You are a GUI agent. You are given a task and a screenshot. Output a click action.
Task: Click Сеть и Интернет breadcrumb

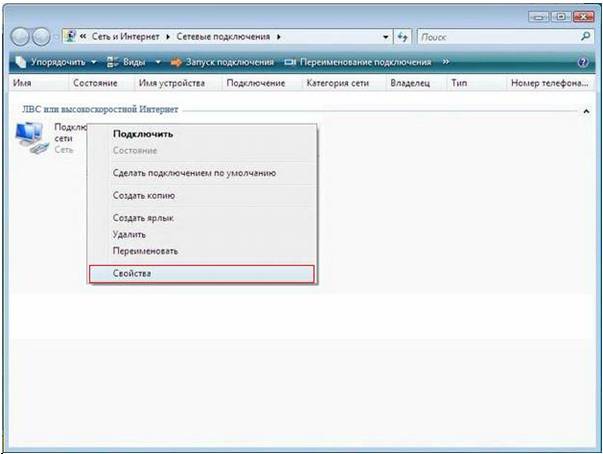tap(125, 37)
